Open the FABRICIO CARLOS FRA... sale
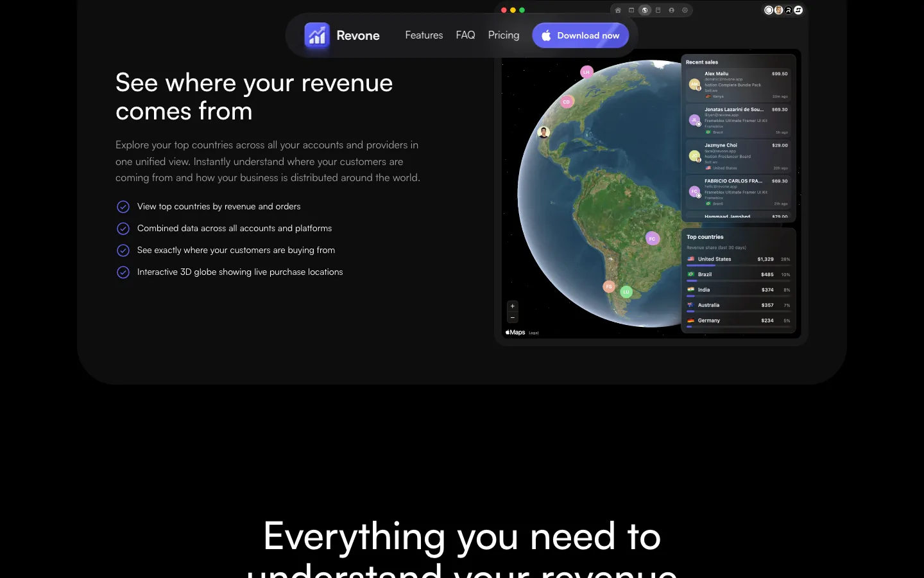The image size is (924, 578). pyautogui.click(x=738, y=192)
